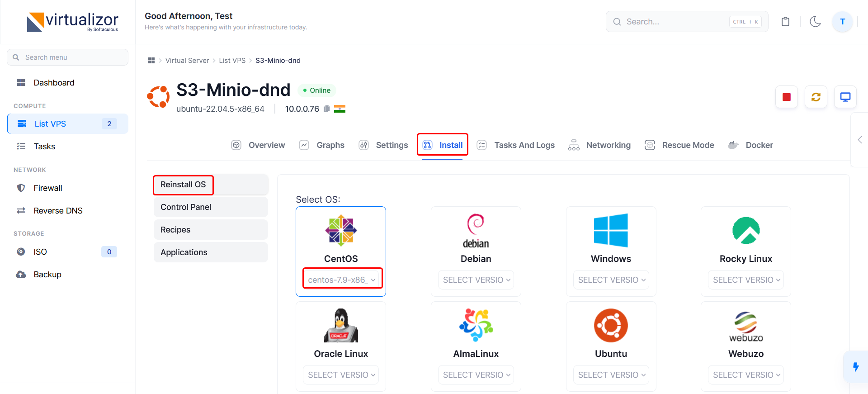The height and width of the screenshot is (394, 868).
Task: Open the Ubuntu version dropdown
Action: coord(611,375)
